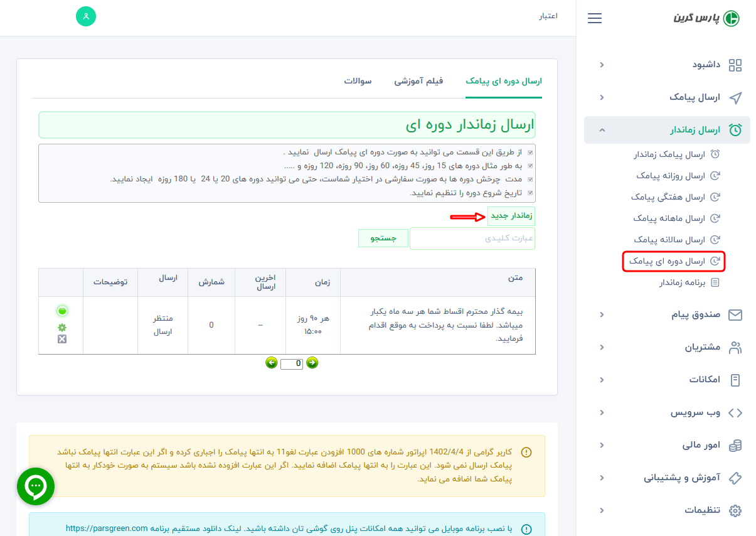Click the وب سرویس code icon in sidebar
Viewport: 756px width, 536px height.
pyautogui.click(x=733, y=412)
